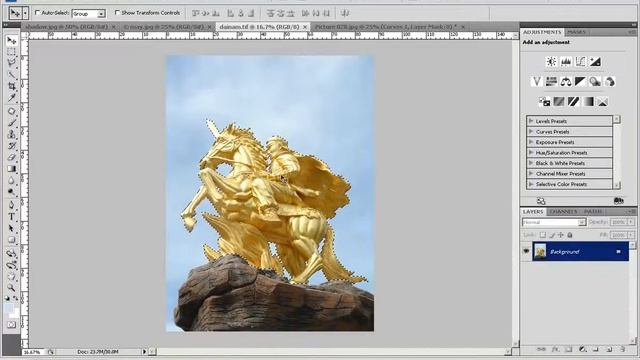This screenshot has width=640, height=360.
Task: Select the Horizontal Type tool
Action: click(x=11, y=217)
